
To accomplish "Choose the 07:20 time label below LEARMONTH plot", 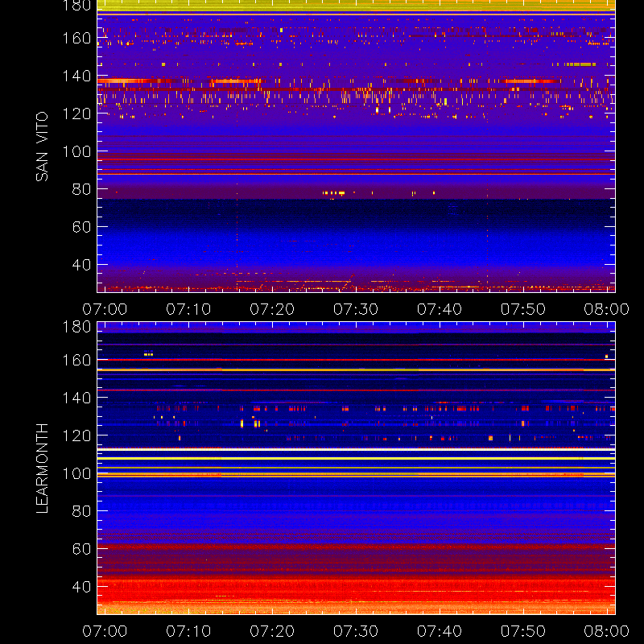I will tap(272, 631).
